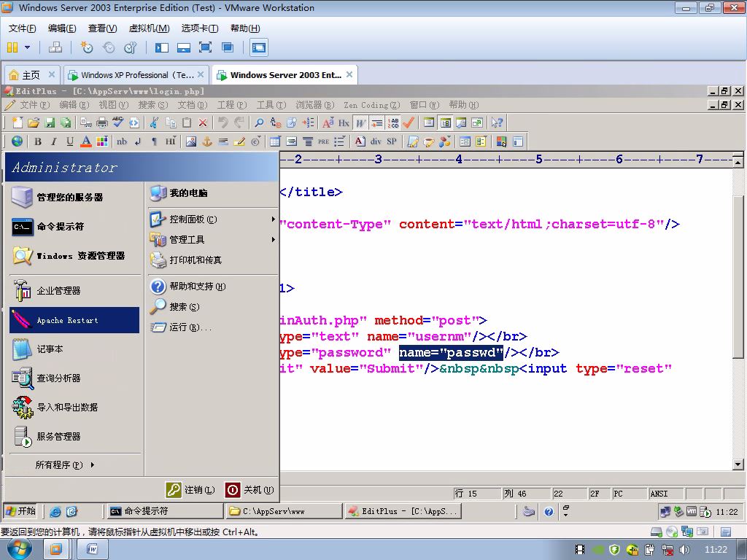Insert a div tag
Viewport: 747px width, 560px height.
(376, 141)
